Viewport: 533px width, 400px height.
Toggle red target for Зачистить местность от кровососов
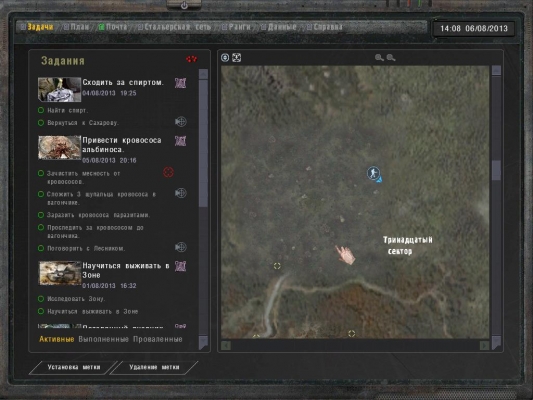[168, 172]
